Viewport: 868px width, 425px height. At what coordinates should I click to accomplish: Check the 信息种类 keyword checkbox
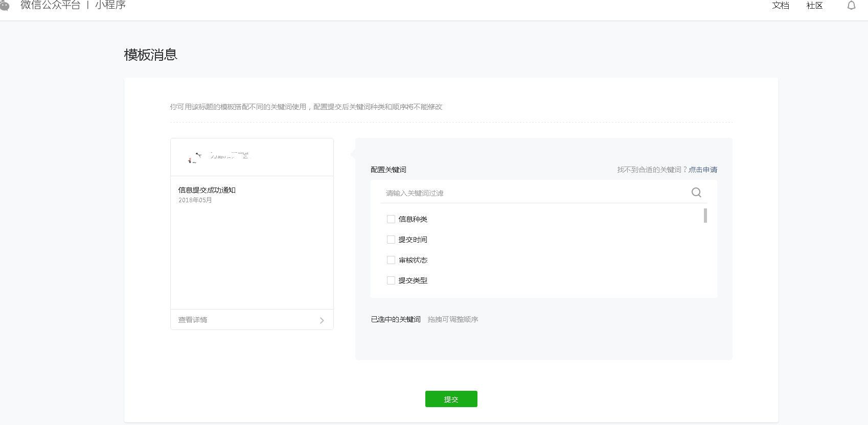tap(391, 219)
